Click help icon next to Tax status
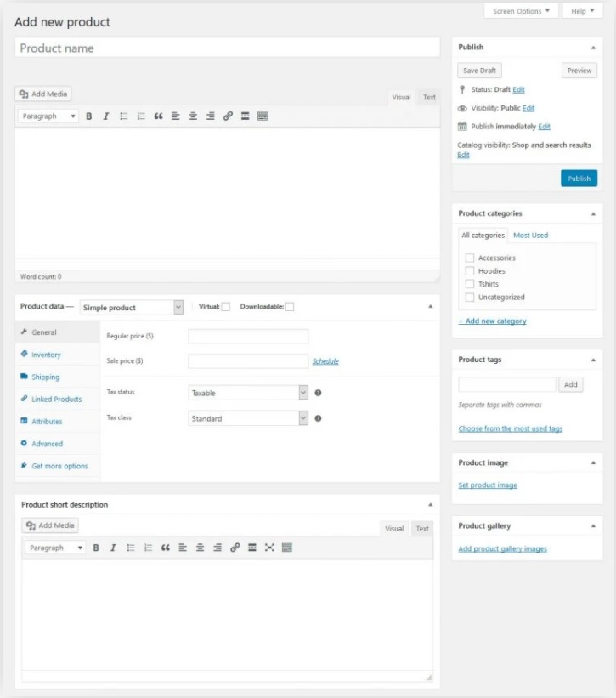616x698 pixels. (318, 393)
